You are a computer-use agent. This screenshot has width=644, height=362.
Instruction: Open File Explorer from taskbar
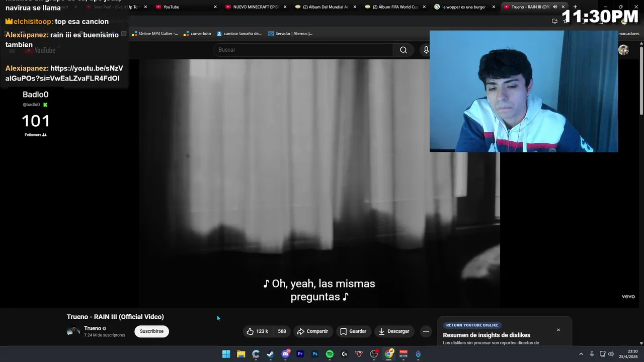point(241,354)
